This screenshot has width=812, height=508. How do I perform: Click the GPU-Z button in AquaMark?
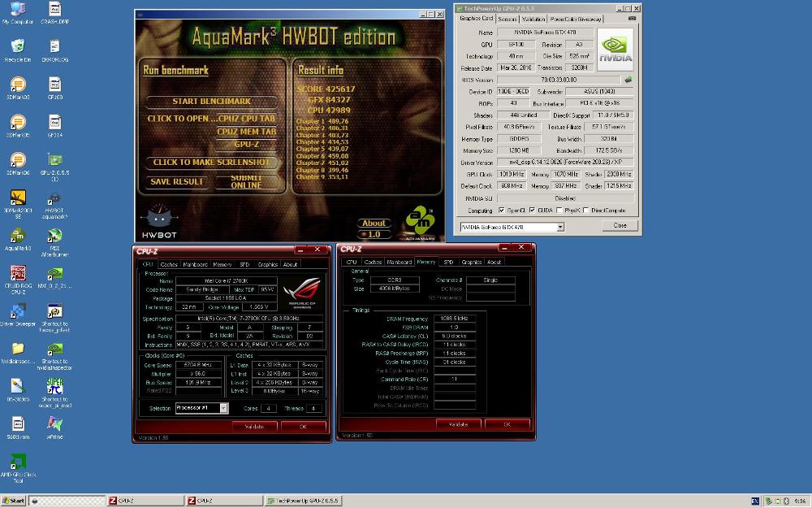pos(247,144)
